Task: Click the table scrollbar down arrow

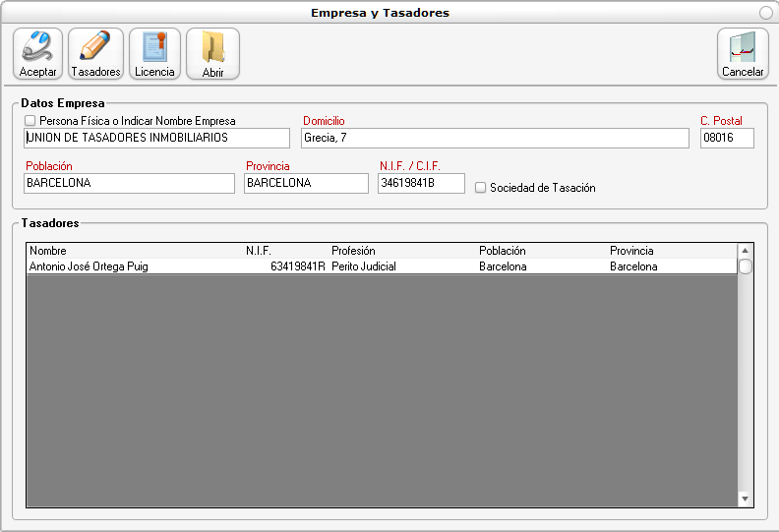Action: (x=745, y=500)
